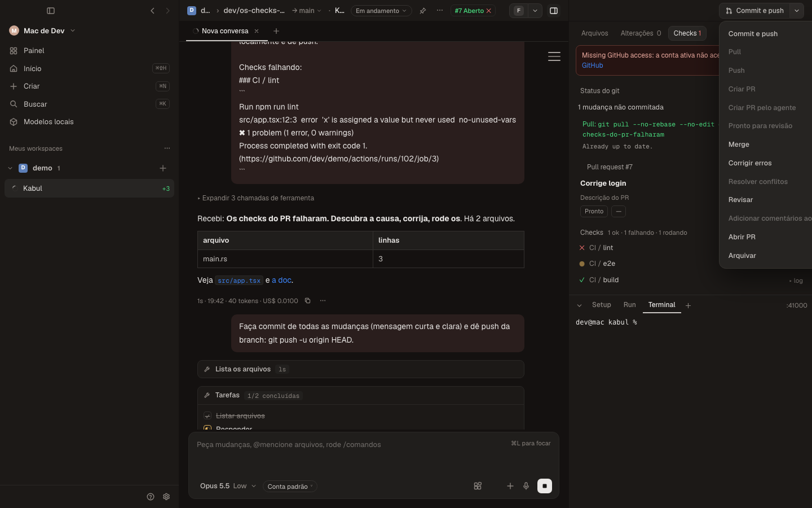Open the src/app.tsx file link

239,281
